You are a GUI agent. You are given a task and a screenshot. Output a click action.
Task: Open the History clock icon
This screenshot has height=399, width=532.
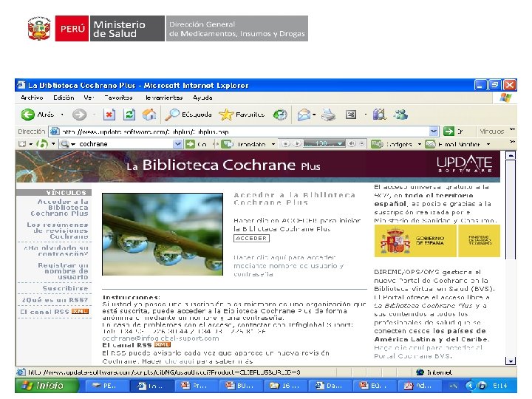[280, 115]
